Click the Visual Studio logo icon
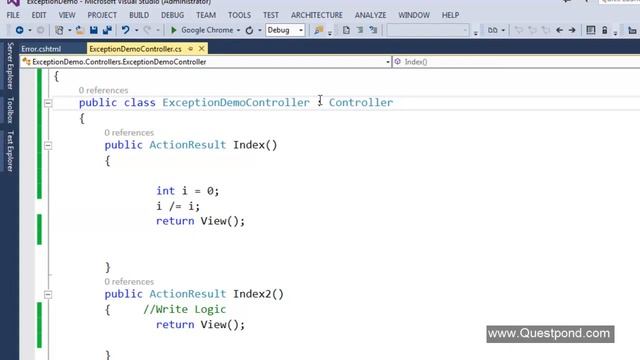The width and height of the screenshot is (640, 360). (x=13, y=3)
